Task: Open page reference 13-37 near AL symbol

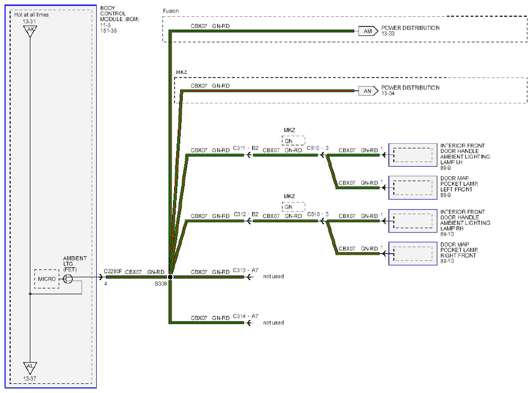Action: [x=29, y=378]
